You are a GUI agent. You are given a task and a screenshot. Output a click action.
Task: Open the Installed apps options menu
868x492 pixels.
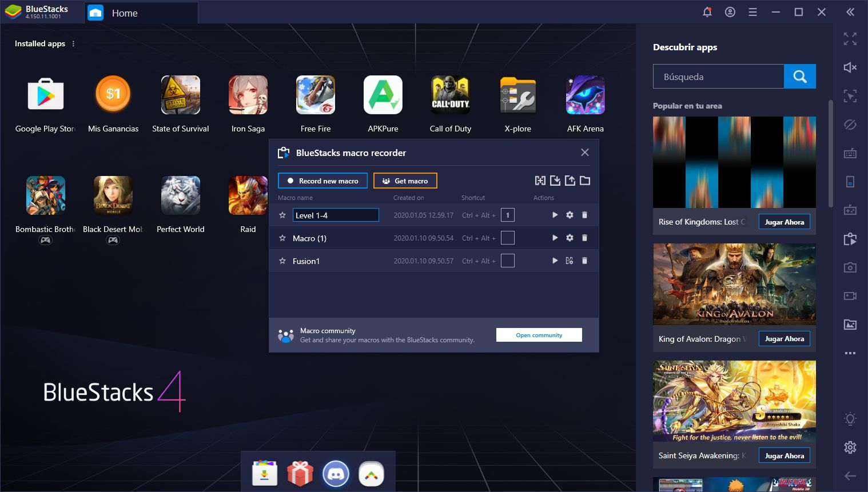pos(73,43)
